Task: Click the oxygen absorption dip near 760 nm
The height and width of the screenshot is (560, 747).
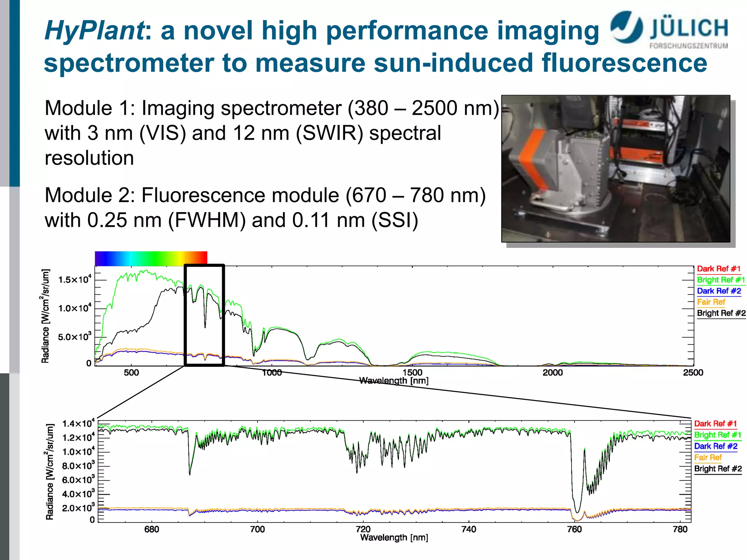Action: point(577,474)
